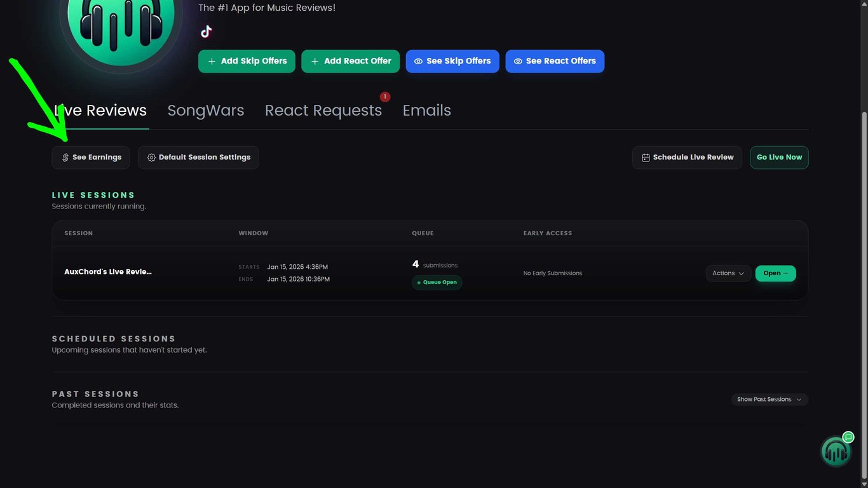Click the SESSION column header
Viewport: 868px width, 488px height.
[x=79, y=233]
